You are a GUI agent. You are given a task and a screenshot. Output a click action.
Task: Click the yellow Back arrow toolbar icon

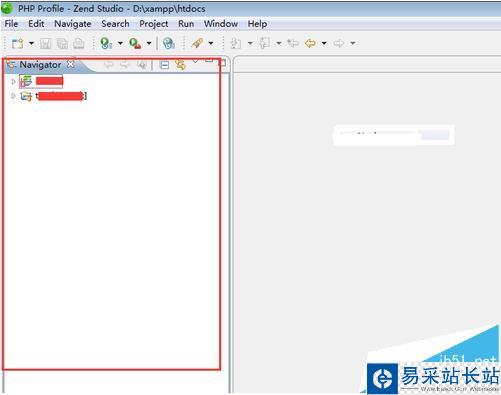click(x=310, y=43)
